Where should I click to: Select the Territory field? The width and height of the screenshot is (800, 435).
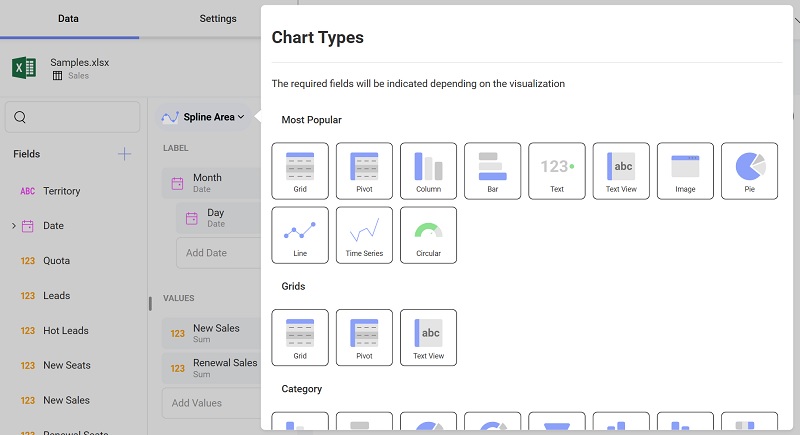[x=61, y=191]
